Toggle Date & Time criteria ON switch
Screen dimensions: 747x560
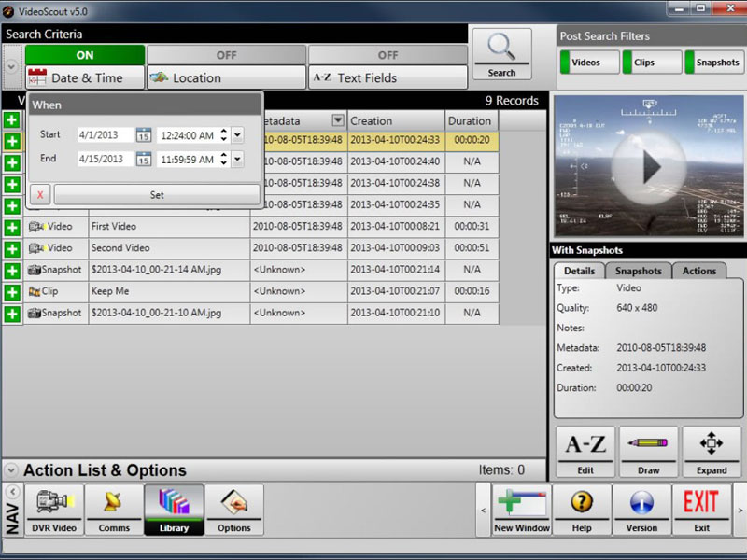click(85, 55)
